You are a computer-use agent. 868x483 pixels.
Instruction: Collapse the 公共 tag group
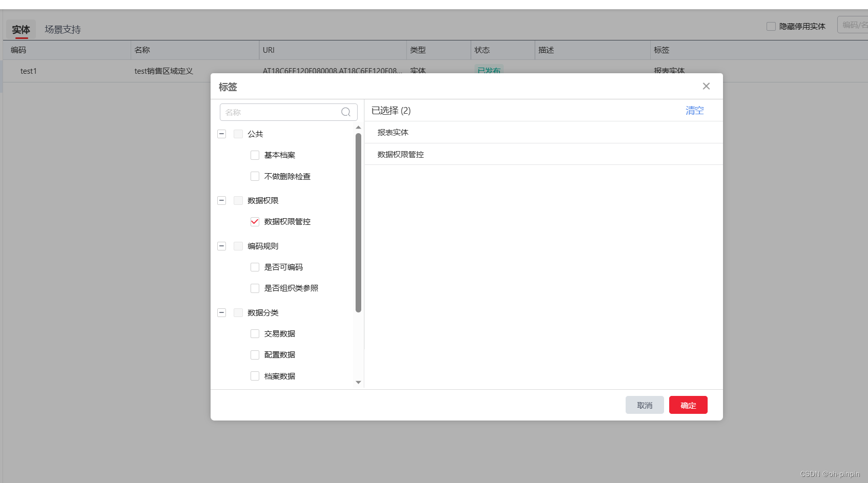[x=221, y=134]
